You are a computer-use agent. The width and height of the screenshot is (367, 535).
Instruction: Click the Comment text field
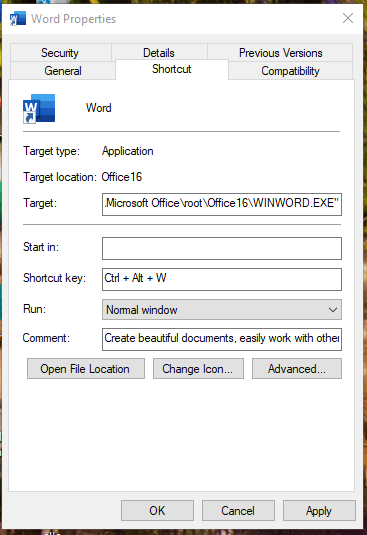pos(222,339)
